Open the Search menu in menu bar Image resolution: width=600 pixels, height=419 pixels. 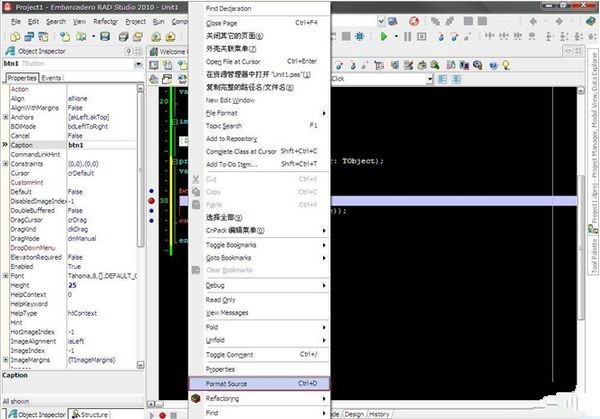click(56, 22)
